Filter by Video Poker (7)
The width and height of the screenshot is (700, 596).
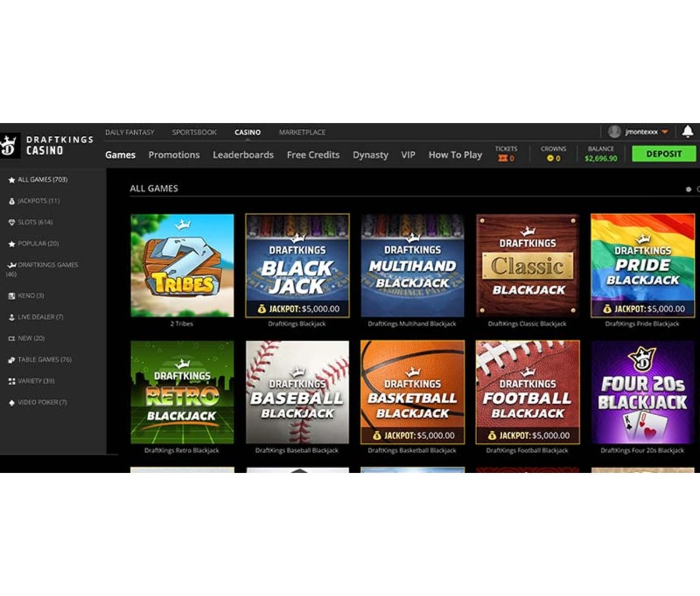coord(42,402)
